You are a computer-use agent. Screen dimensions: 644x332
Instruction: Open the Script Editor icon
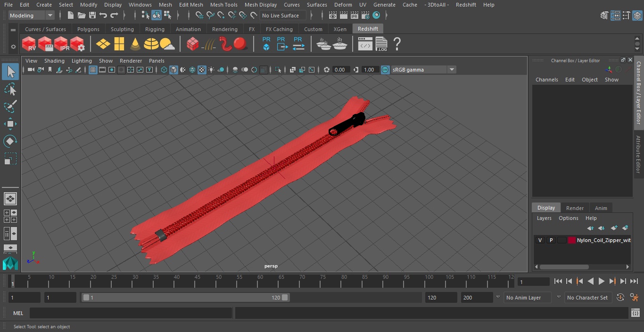click(636, 313)
